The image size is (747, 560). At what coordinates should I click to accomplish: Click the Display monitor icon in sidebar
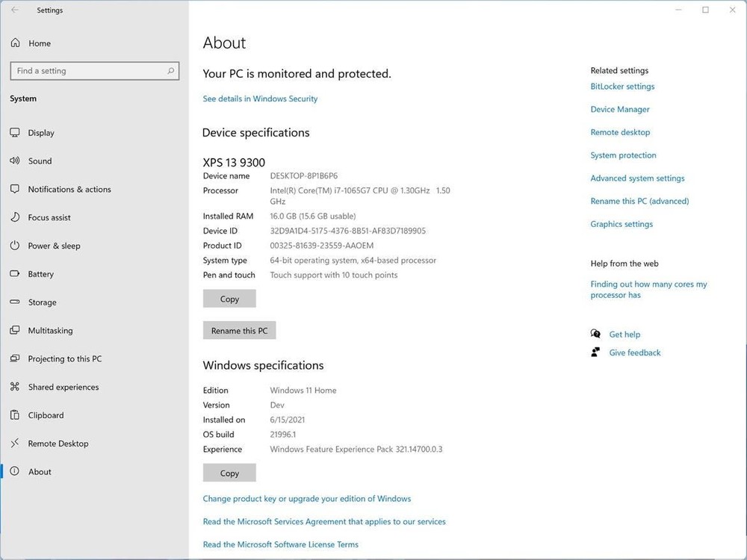point(15,133)
